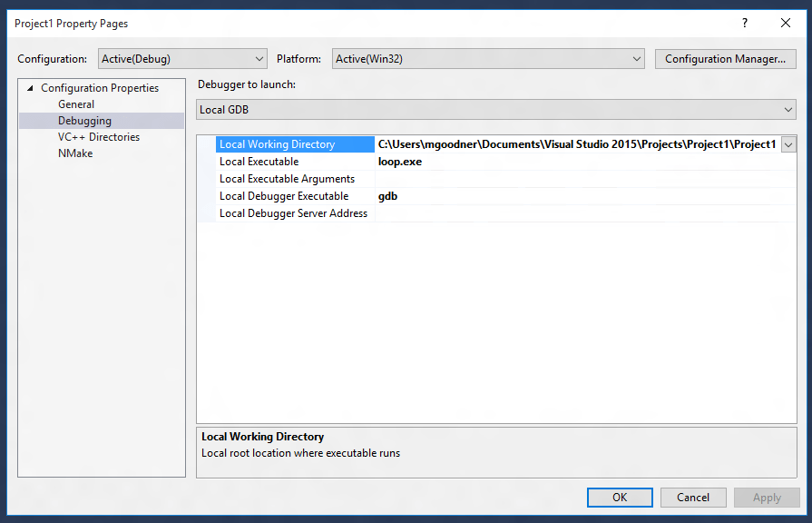Select the Local Debugger Server Address row
812x523 pixels.
292,212
